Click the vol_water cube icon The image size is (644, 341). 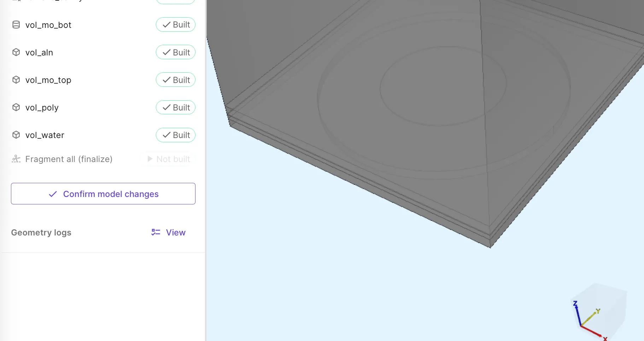click(x=16, y=135)
